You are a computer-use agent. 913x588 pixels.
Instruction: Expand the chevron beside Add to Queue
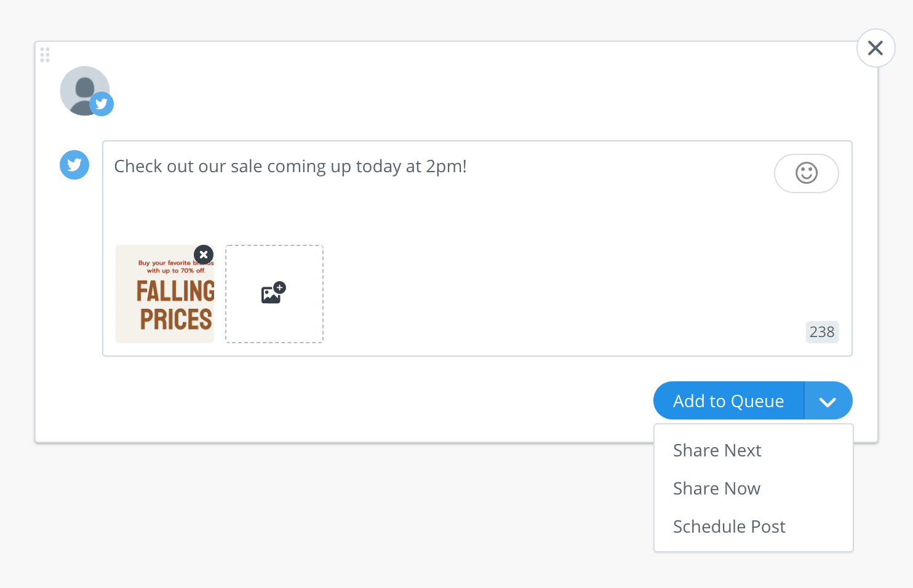tap(828, 401)
